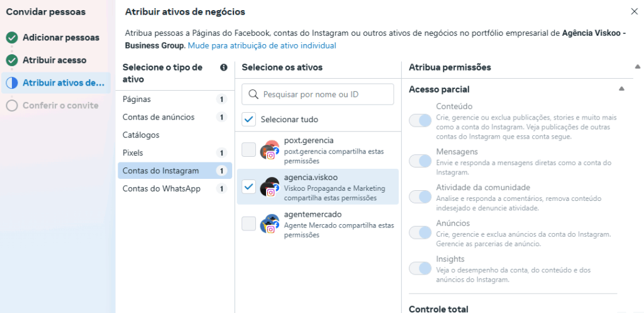Click the green check next to Adicionar pessoas

(12, 38)
